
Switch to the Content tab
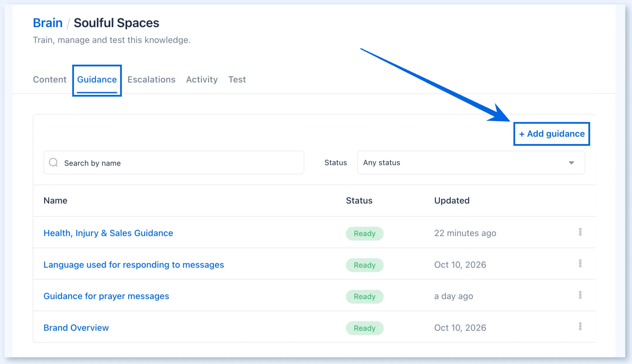(x=50, y=79)
